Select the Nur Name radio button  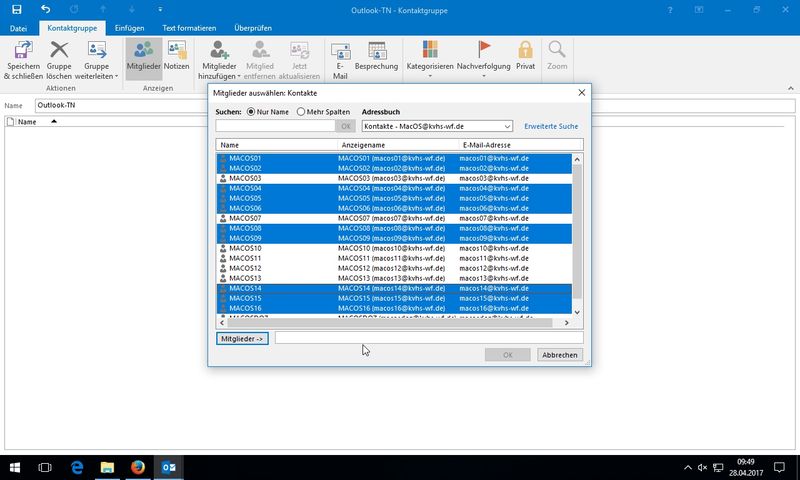(x=251, y=112)
